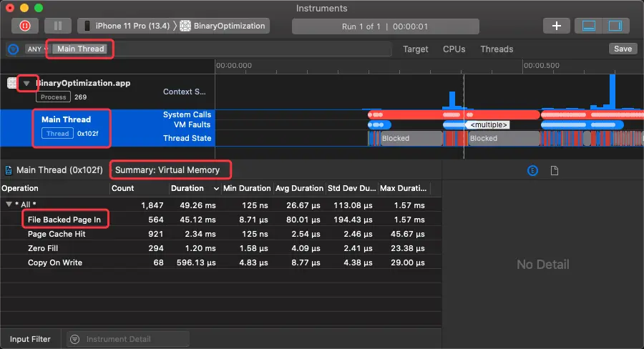Click the 00:00.500 timeline ruler mark
This screenshot has height=349, width=644.
(x=542, y=66)
